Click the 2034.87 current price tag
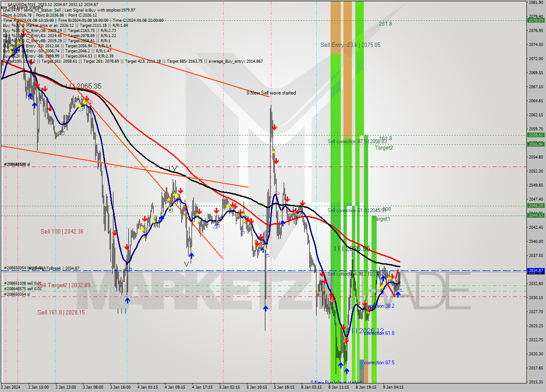Screen dimensions: 546x392 tap(536, 270)
